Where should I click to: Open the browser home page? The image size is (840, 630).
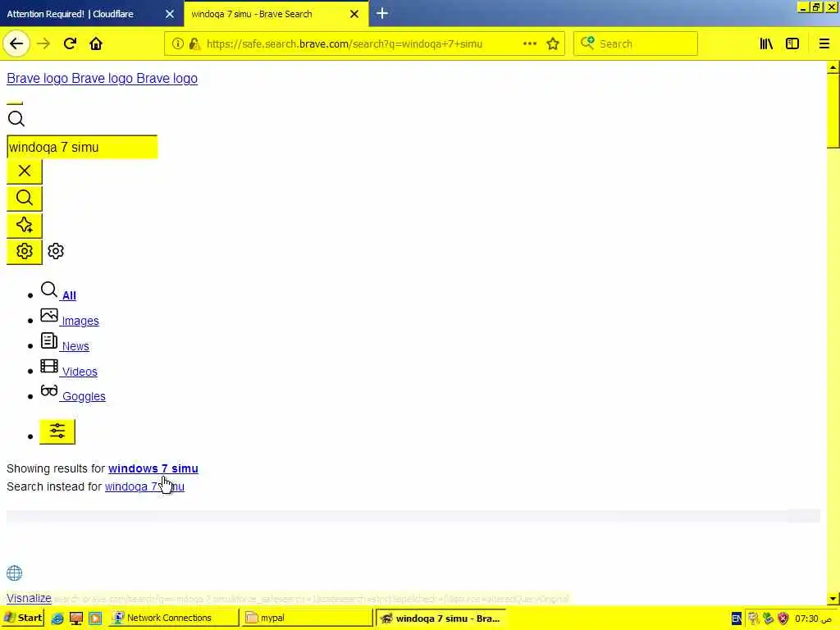(96, 44)
